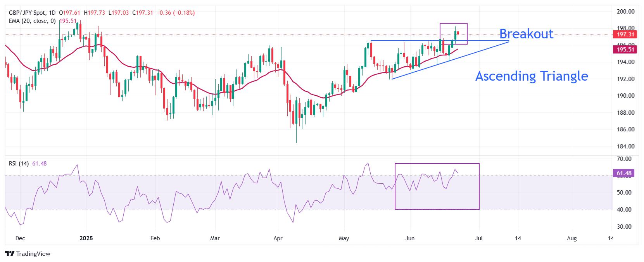The height and width of the screenshot is (262, 644).
Task: Click the 184.00 price scale label
Action: point(625,147)
